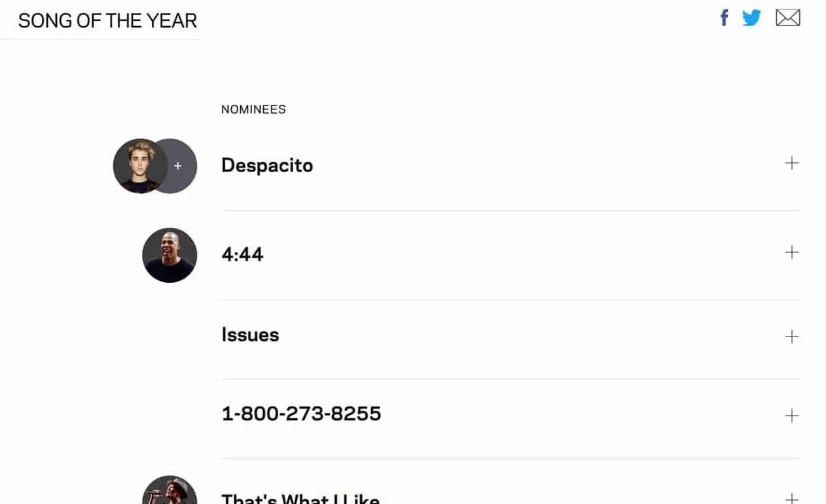Select the Issues song title

point(250,334)
